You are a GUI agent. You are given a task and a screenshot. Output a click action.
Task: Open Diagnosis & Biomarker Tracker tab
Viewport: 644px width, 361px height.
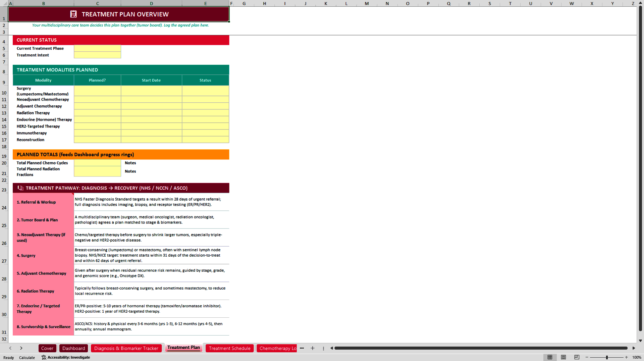pos(126,348)
